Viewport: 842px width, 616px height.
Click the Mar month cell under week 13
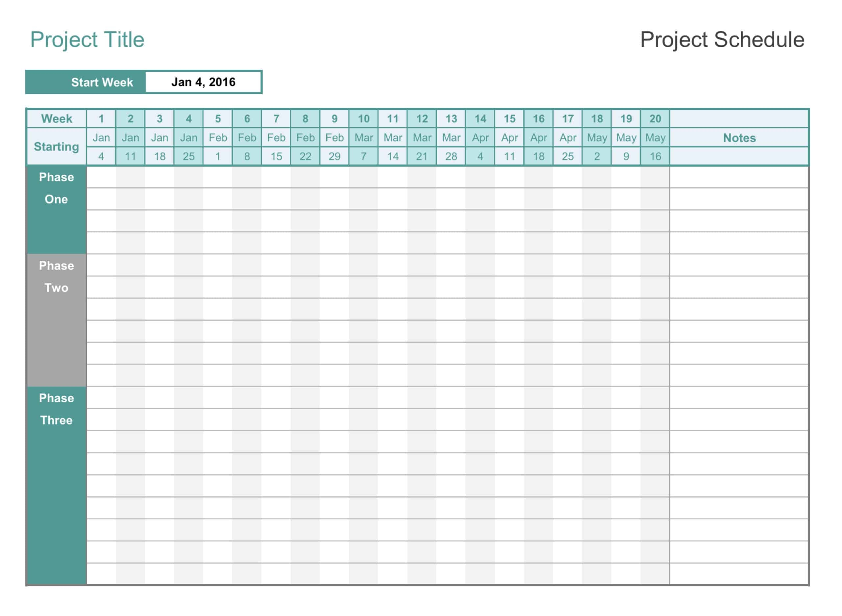click(x=451, y=138)
